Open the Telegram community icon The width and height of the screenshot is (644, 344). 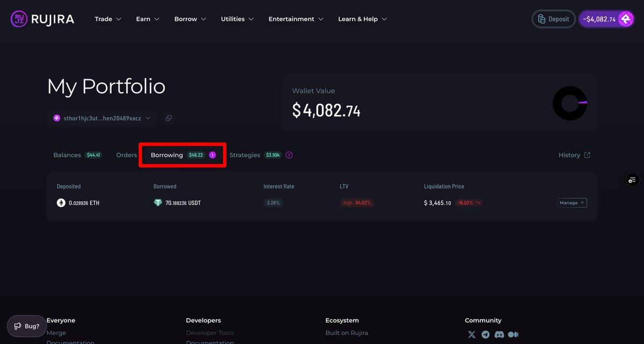pyautogui.click(x=486, y=334)
